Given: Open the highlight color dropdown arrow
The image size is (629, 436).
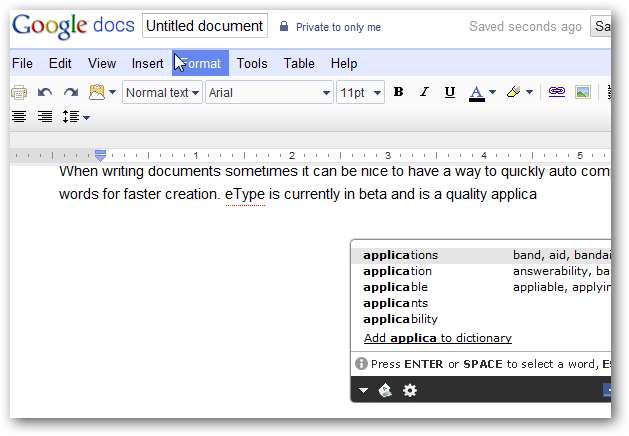Looking at the screenshot, I should [530, 92].
